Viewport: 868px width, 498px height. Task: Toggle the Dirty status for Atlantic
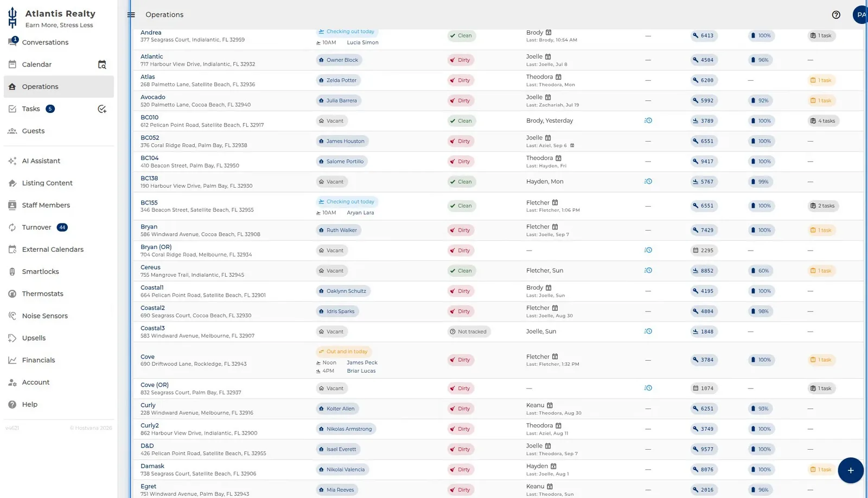coord(461,60)
